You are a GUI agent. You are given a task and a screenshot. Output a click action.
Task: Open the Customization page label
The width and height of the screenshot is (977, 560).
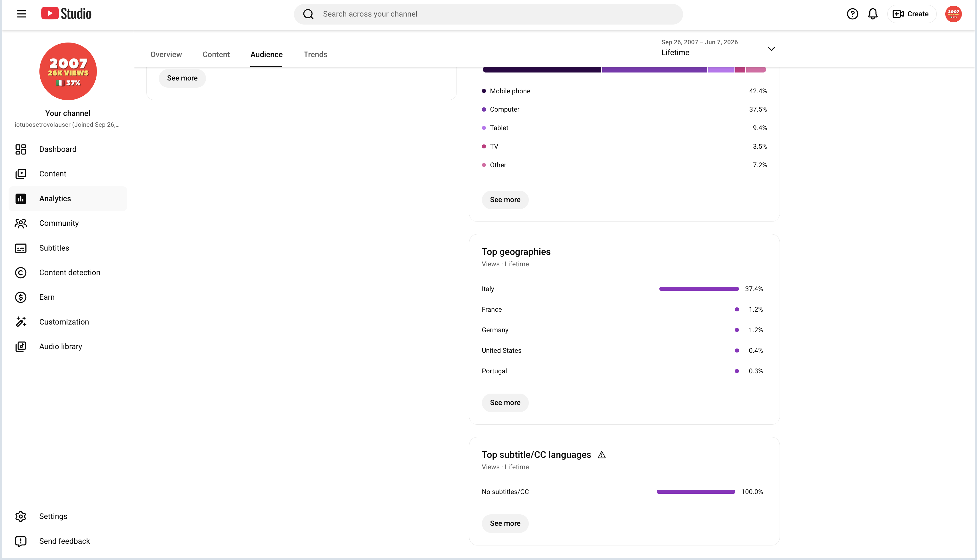point(64,322)
